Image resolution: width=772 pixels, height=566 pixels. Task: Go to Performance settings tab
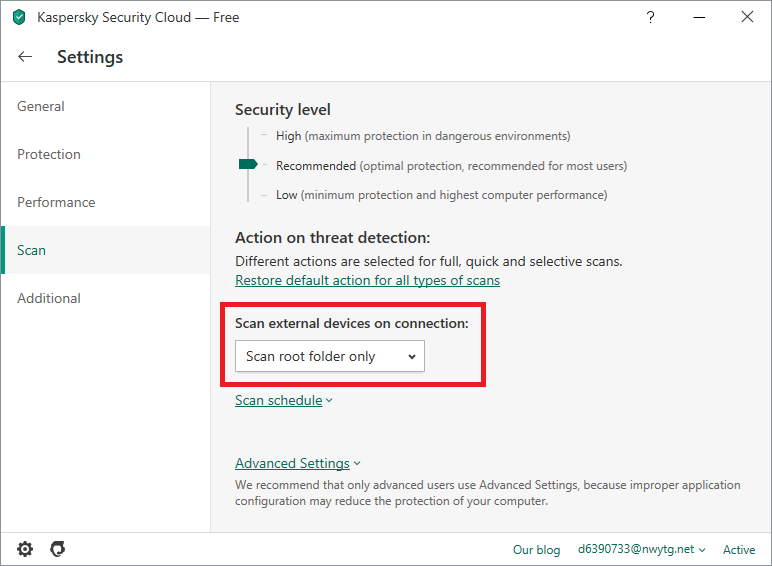[56, 202]
